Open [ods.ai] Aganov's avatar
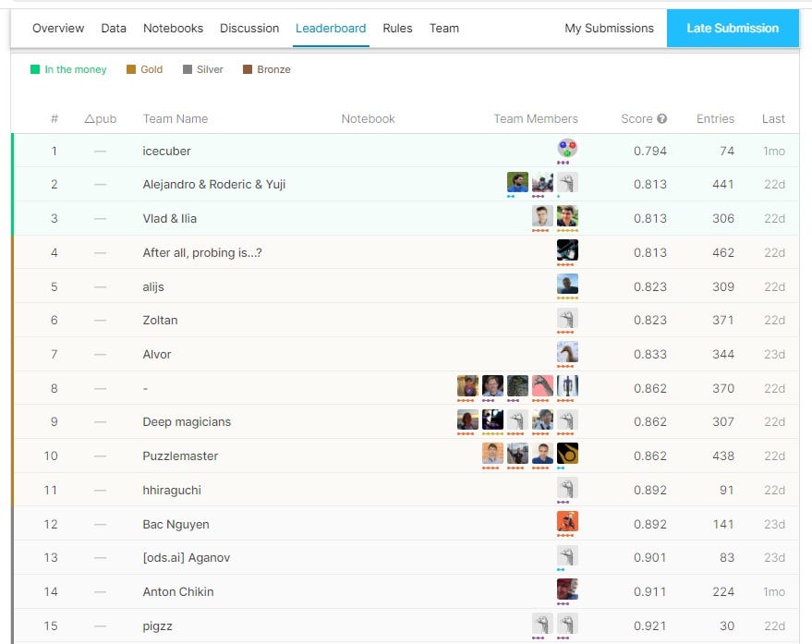 coord(567,556)
